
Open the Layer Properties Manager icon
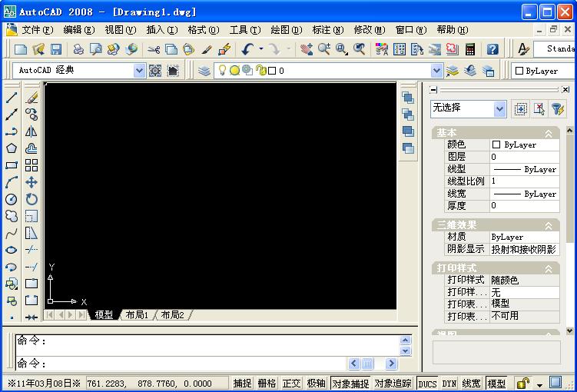click(x=204, y=70)
